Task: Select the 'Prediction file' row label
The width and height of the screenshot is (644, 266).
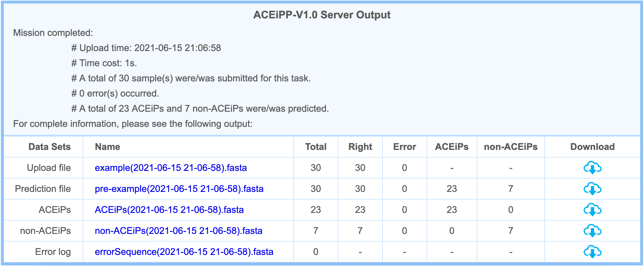Action: (x=43, y=189)
